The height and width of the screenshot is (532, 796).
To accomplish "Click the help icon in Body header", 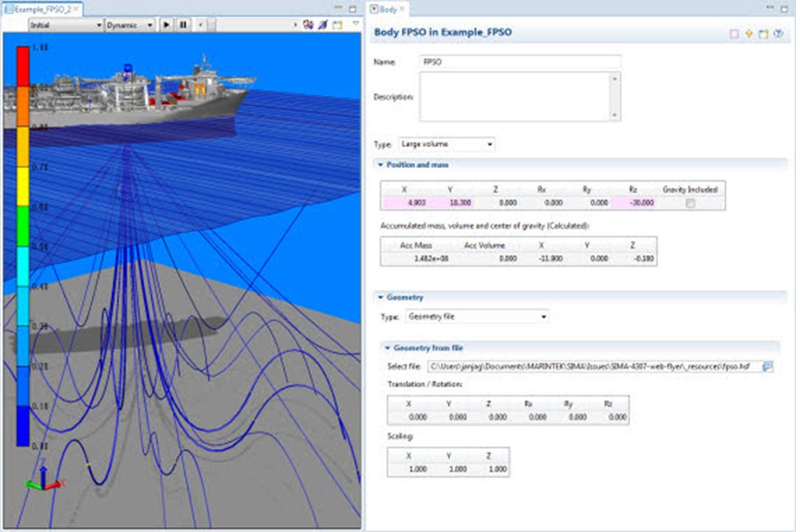I will coord(778,33).
